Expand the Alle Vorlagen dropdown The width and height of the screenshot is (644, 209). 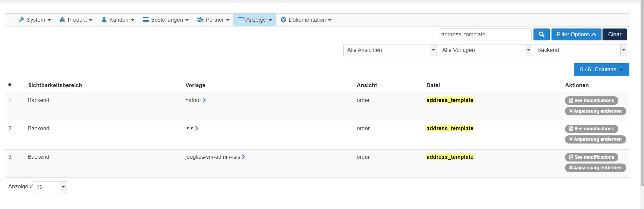point(485,50)
